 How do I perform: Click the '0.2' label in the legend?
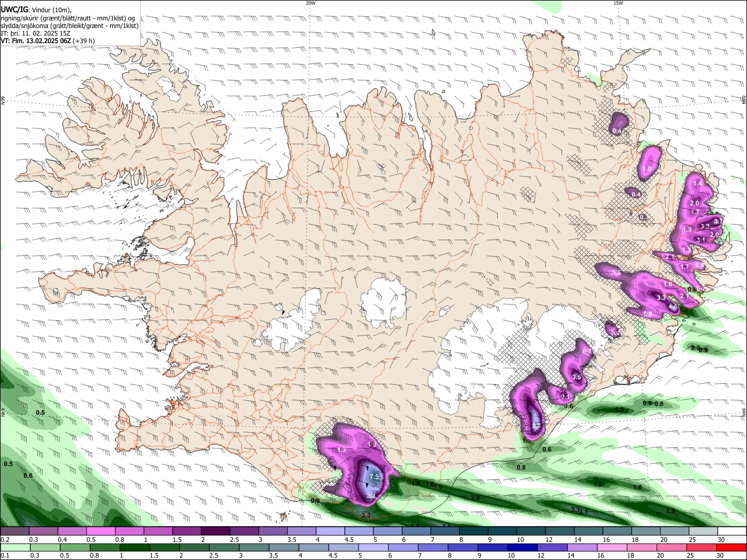tap(5, 540)
